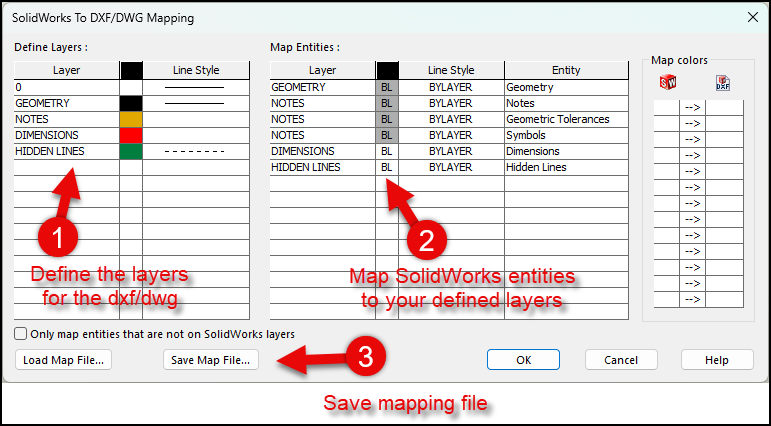This screenshot has height=426, width=771.
Task: Click Layer header in Define Layers table
Action: 66,70
